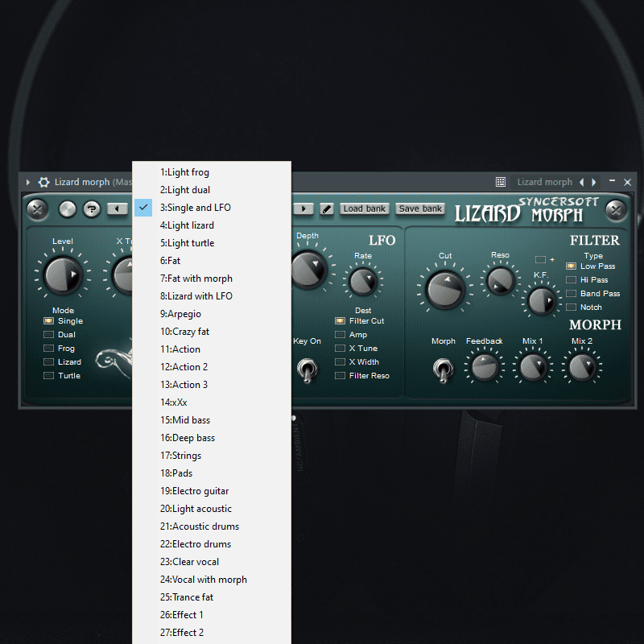Choose preset 17:Strings
The image size is (644, 644).
pyautogui.click(x=212, y=456)
